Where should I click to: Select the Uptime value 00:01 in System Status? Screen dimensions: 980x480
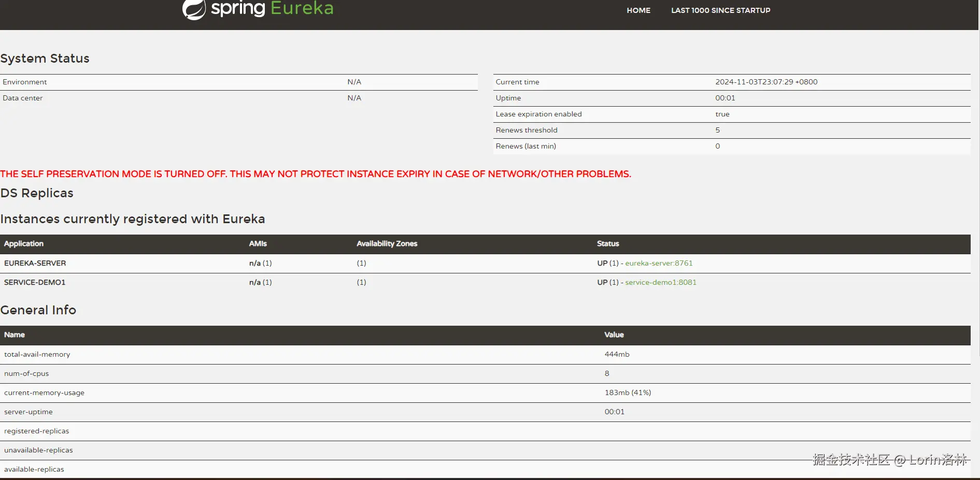click(x=726, y=98)
